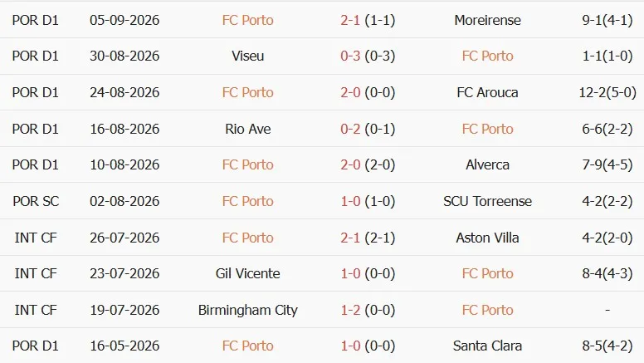This screenshot has height=363, width=644.
Task: Select POR SC league label
Action: (36, 202)
